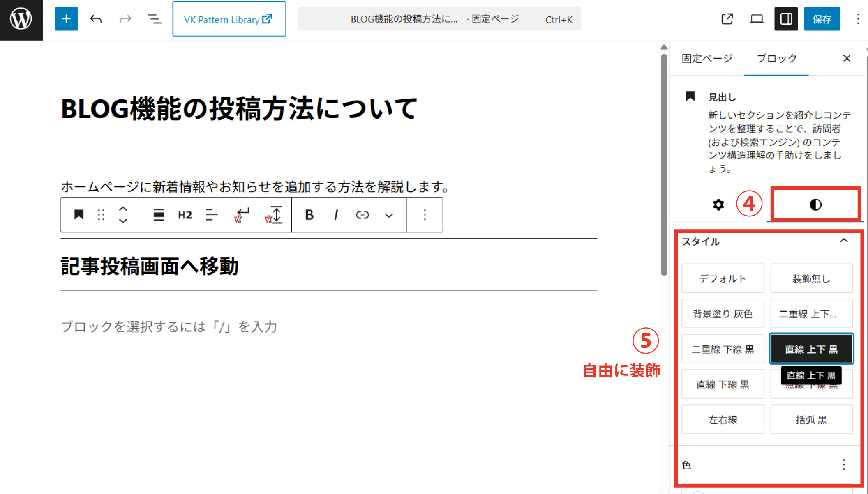Click the drag handle dots icon
The width and height of the screenshot is (868, 494).
point(101,215)
